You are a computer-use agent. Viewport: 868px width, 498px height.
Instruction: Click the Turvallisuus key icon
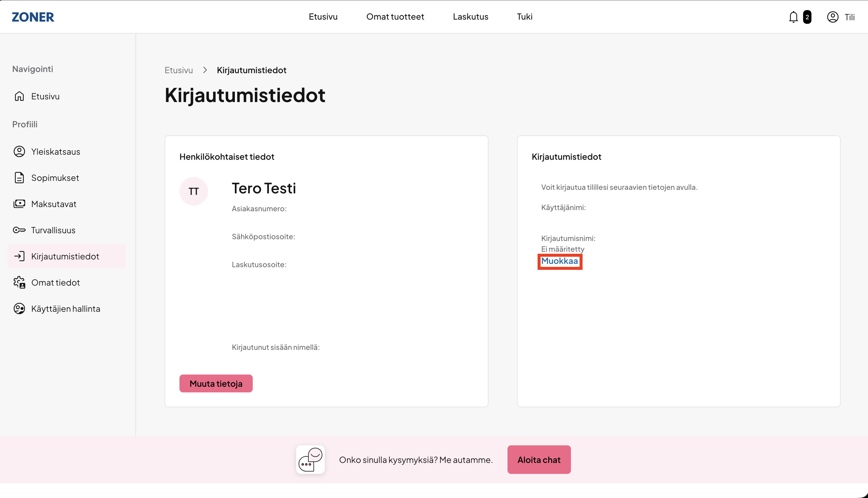pyautogui.click(x=20, y=230)
